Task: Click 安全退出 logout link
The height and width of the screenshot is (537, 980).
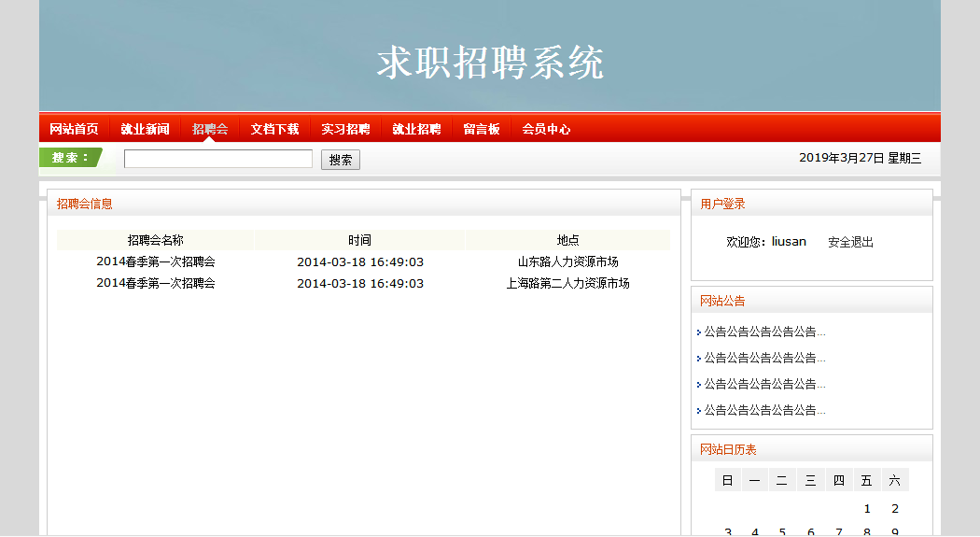Action: pyautogui.click(x=850, y=242)
